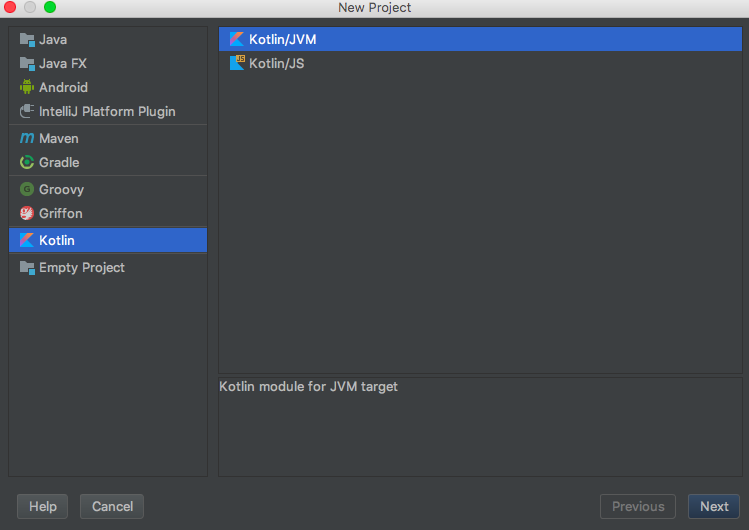Click the Java FX folder icon
This screenshot has width=749, height=530.
[x=27, y=64]
